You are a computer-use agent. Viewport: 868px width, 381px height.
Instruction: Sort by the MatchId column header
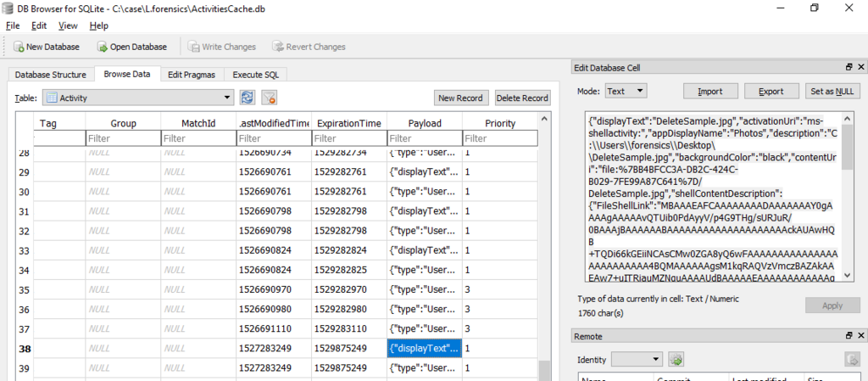[x=198, y=123]
